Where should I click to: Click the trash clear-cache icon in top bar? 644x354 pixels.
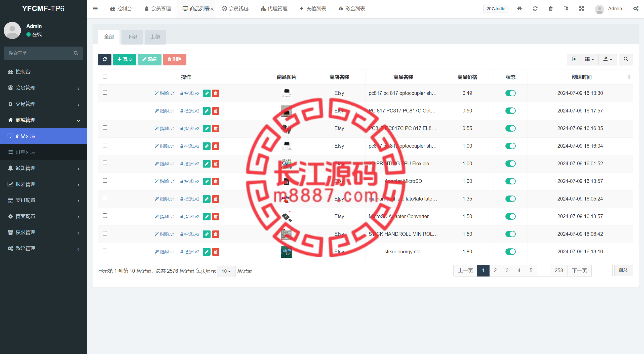point(550,9)
